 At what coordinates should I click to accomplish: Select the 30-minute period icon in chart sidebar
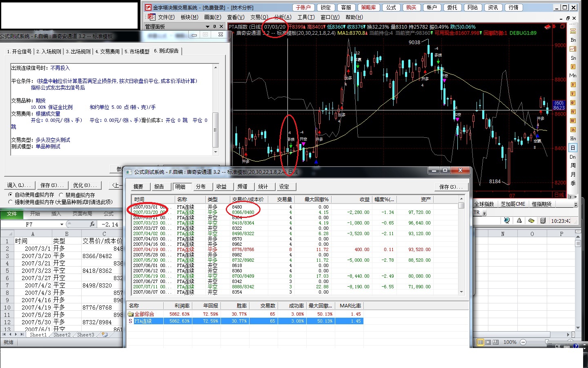pos(573,121)
